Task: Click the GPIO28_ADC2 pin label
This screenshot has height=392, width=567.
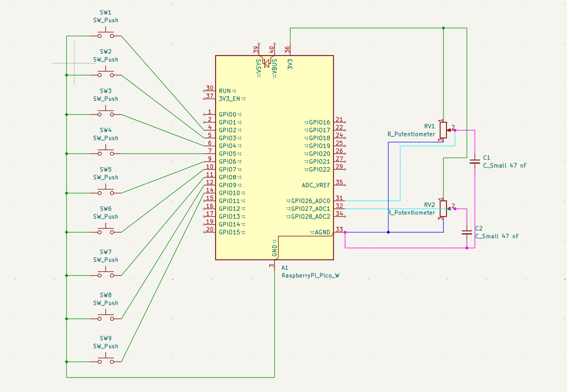Action: pos(311,216)
